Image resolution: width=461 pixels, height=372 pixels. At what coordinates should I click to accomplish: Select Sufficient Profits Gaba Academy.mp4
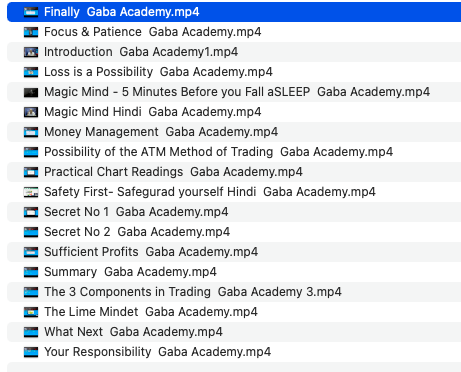pyautogui.click(x=234, y=252)
